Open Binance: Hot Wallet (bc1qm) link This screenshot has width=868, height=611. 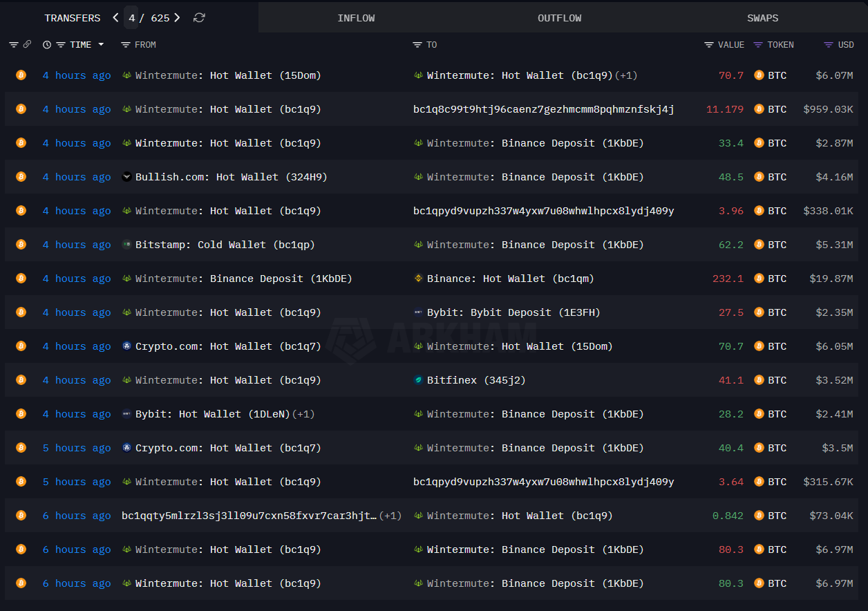click(x=510, y=279)
